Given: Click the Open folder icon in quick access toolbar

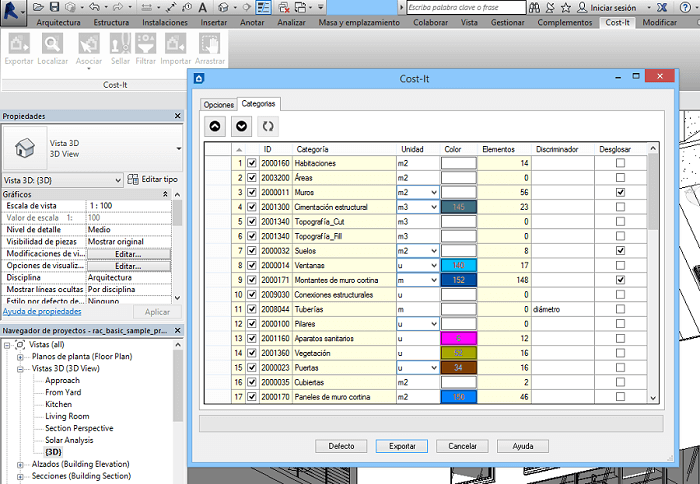Looking at the screenshot, I should click(x=38, y=7).
